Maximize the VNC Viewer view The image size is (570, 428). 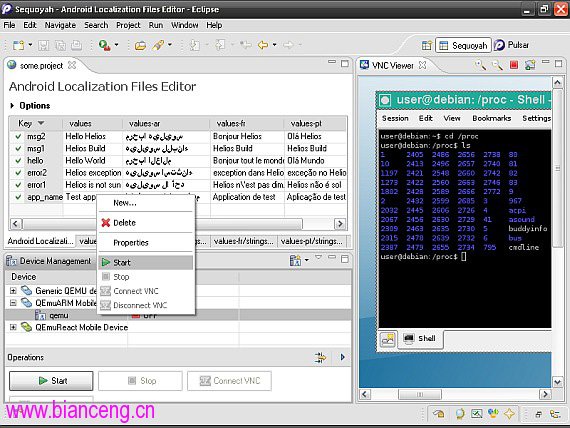(559, 63)
